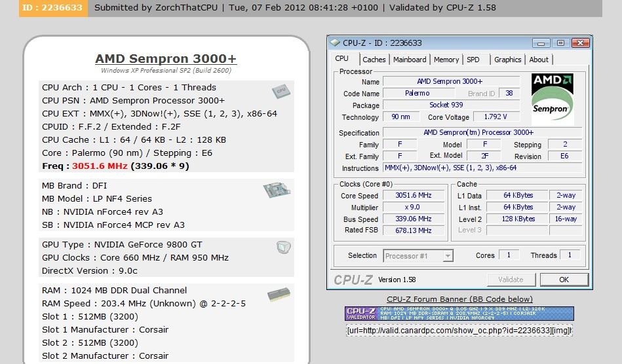Click the Package value Socket 939
This screenshot has height=364, width=622.
451,105
